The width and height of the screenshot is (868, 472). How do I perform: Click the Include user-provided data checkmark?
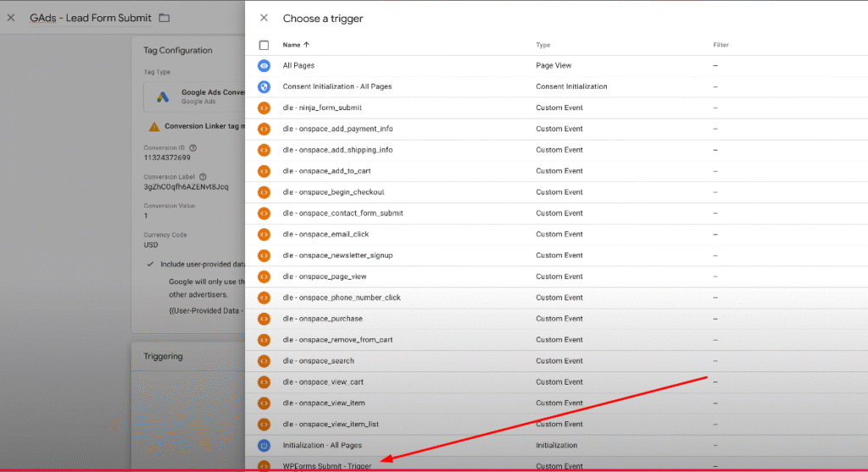tap(150, 264)
